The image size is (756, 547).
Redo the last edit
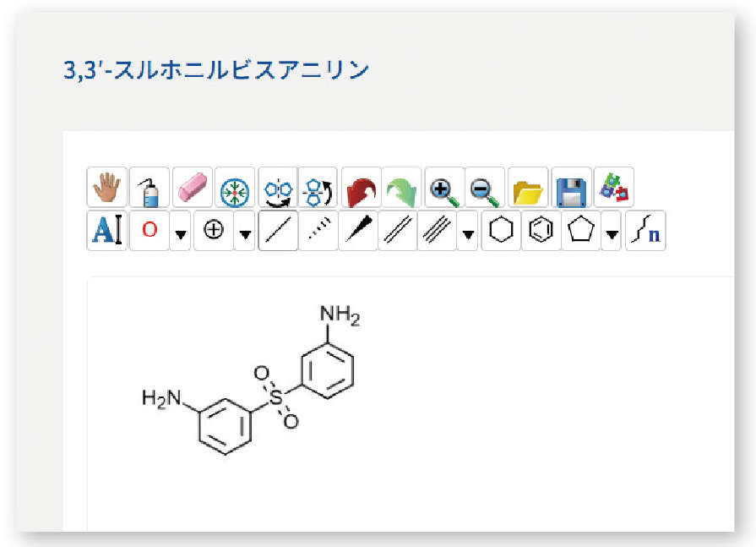(400, 189)
